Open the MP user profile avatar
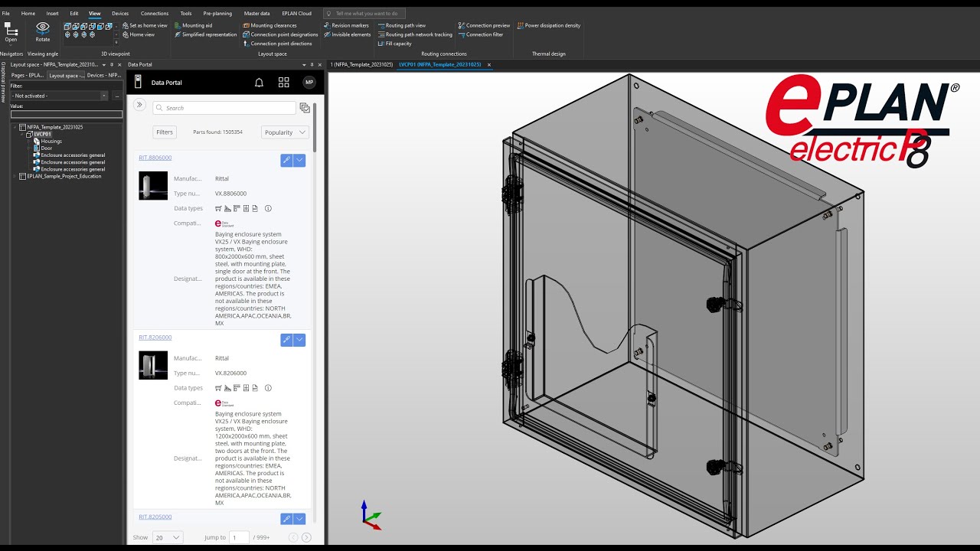Screen dimensions: 980x551 pyautogui.click(x=309, y=83)
